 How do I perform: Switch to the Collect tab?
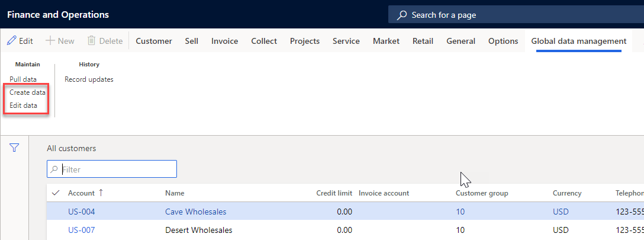(x=264, y=41)
